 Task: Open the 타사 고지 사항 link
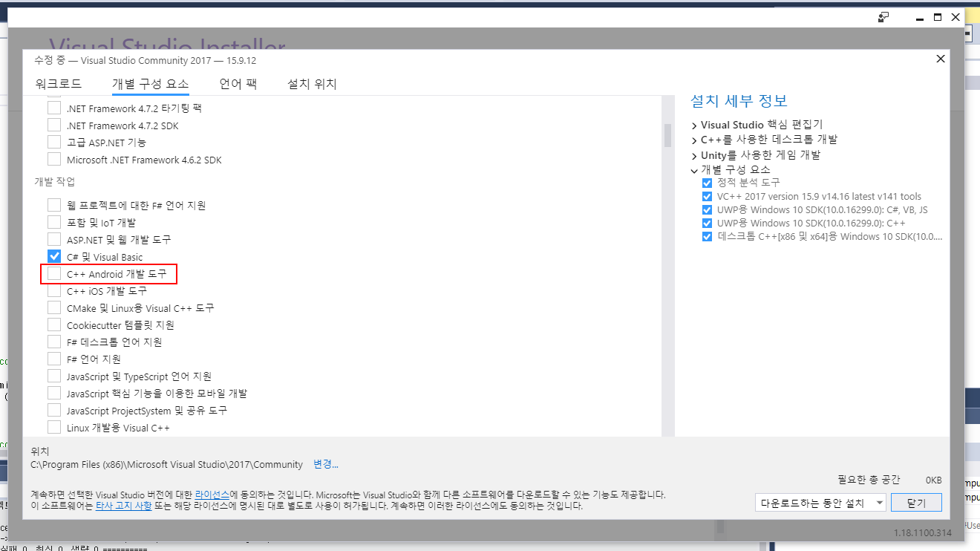point(124,506)
